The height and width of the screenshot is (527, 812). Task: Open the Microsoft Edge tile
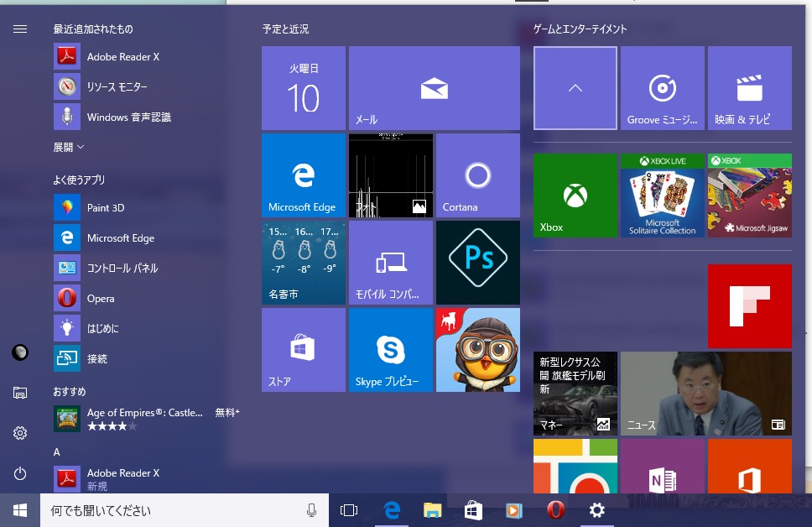[304, 175]
